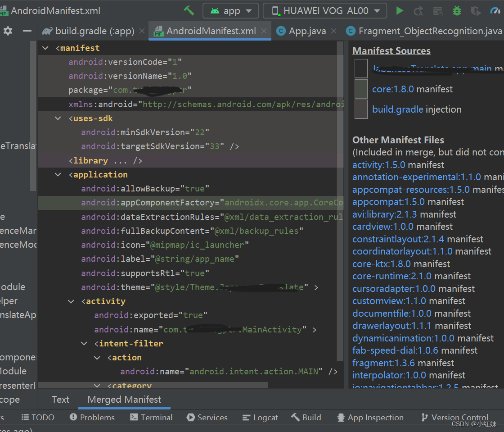Expand the collapsed library tag ellipsis

point(120,160)
